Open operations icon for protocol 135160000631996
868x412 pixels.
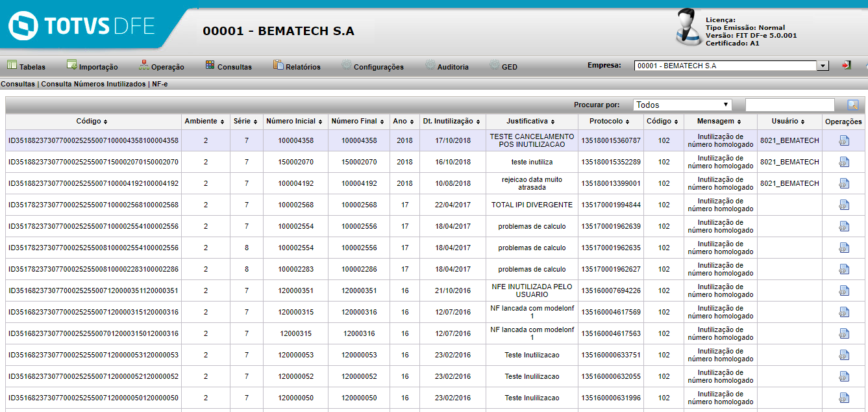[843, 398]
